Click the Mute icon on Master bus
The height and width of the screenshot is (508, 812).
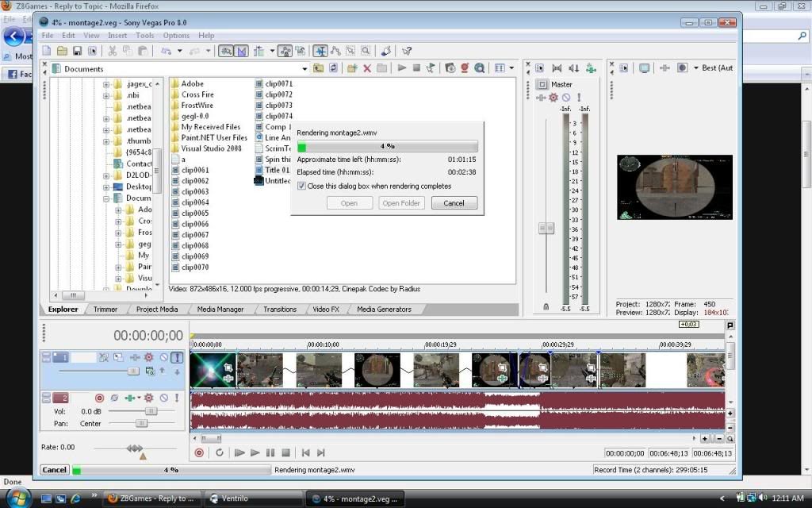[566, 98]
